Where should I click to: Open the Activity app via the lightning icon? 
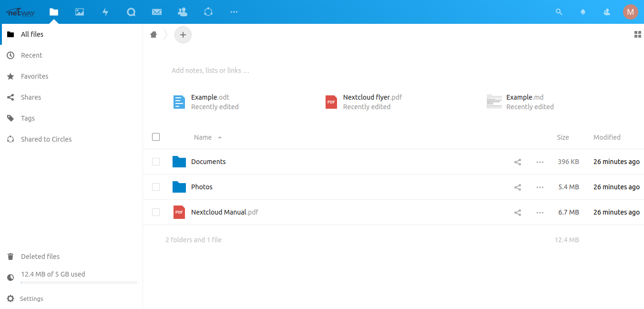(105, 12)
